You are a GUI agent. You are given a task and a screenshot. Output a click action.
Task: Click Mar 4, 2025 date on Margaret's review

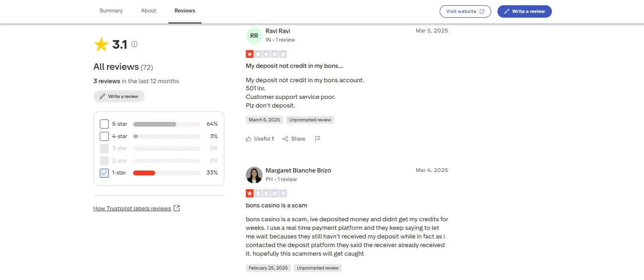[x=432, y=170]
